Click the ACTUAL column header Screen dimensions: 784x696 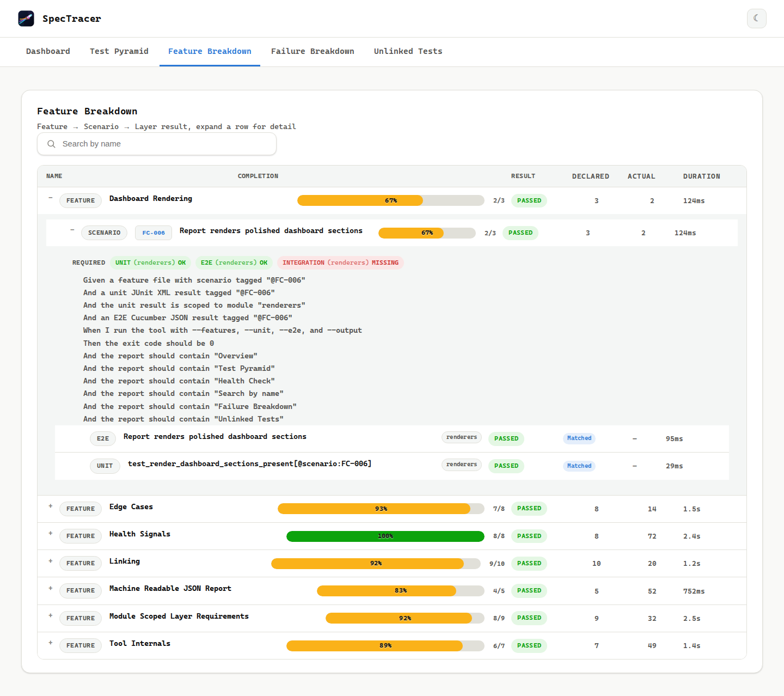tap(641, 176)
